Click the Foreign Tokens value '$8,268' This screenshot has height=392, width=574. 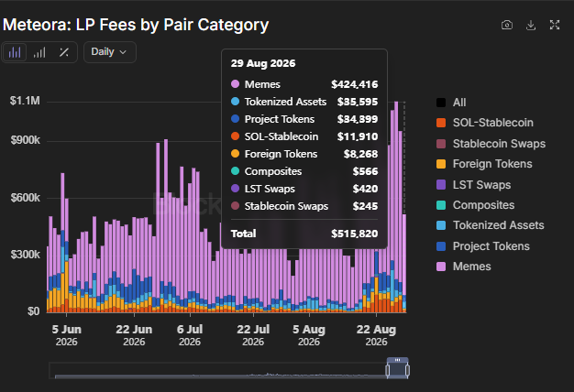(x=360, y=154)
